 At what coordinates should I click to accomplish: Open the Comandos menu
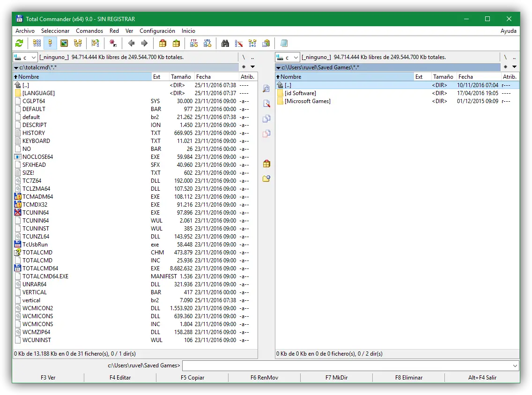click(89, 31)
